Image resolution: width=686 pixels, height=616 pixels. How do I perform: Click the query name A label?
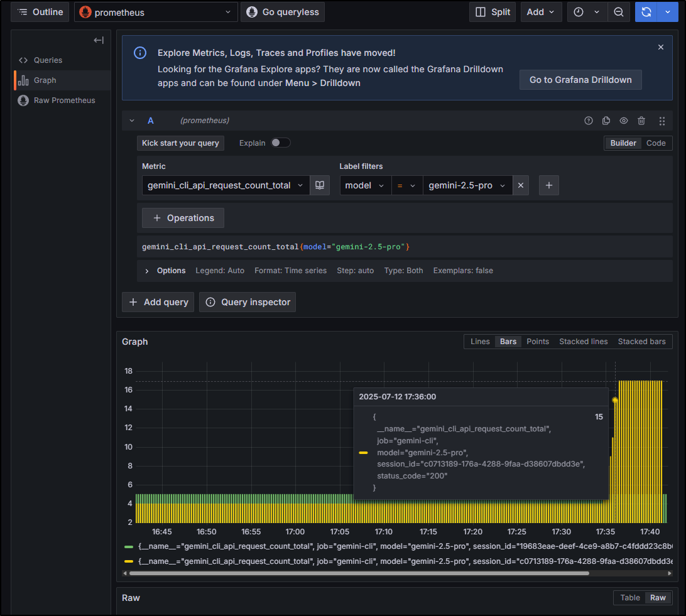[x=151, y=121]
